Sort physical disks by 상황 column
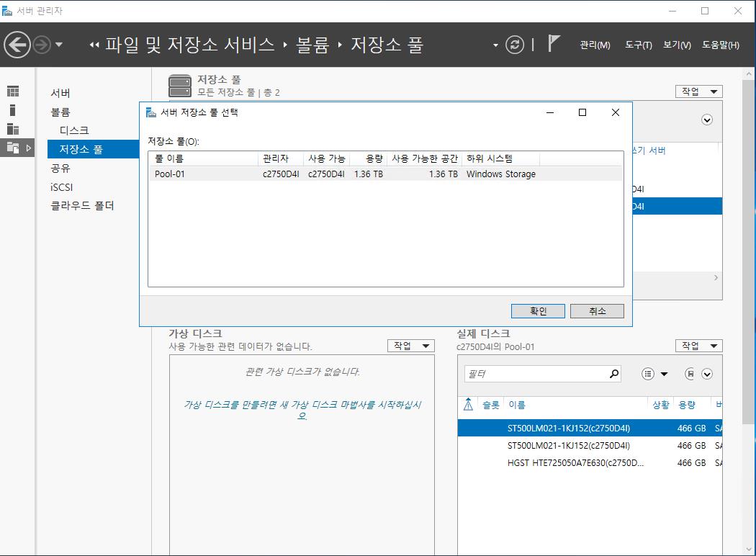The height and width of the screenshot is (556, 756). pos(661,405)
